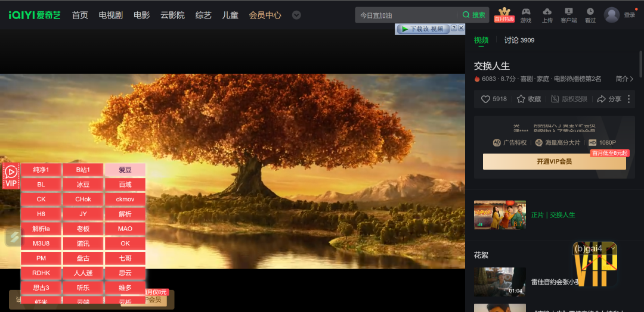Click the 上传 upload cloud icon

[x=547, y=15]
